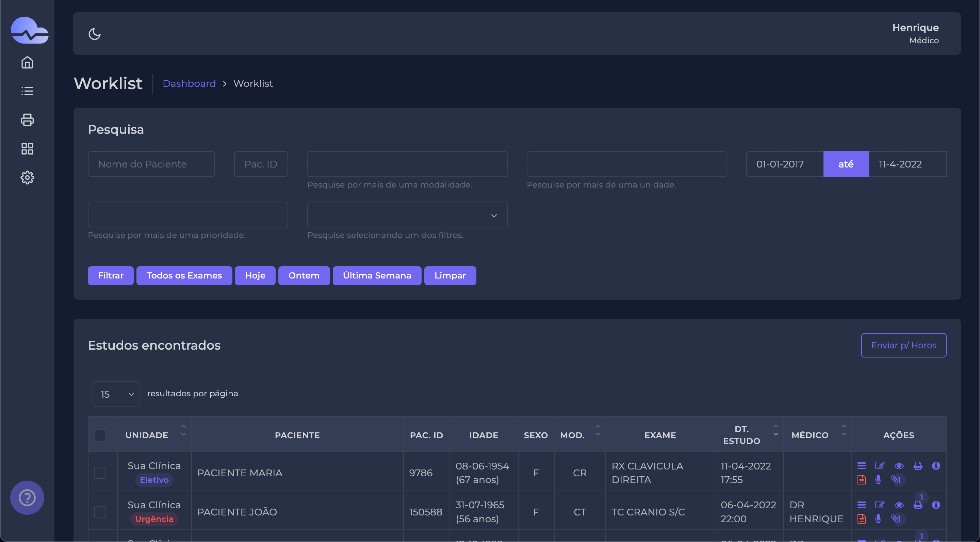Viewport: 980px width, 542px height.
Task: Select the Worklist item in the sidebar
Action: pos(27,91)
